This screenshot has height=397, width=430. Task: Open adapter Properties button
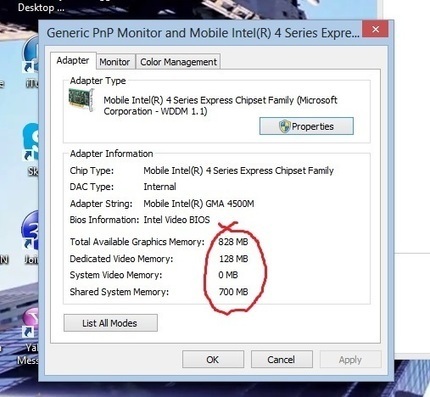[306, 126]
